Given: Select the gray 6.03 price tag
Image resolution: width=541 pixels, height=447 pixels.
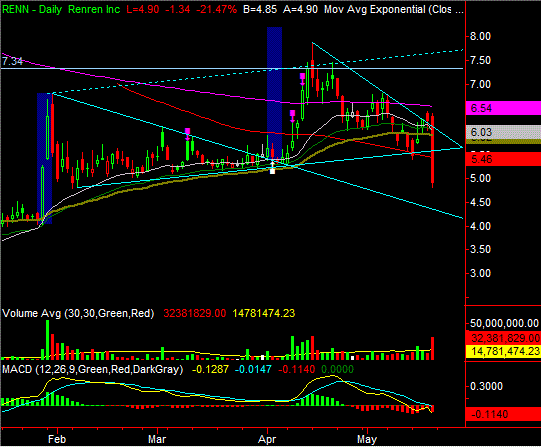Looking at the screenshot, I should pyautogui.click(x=503, y=132).
